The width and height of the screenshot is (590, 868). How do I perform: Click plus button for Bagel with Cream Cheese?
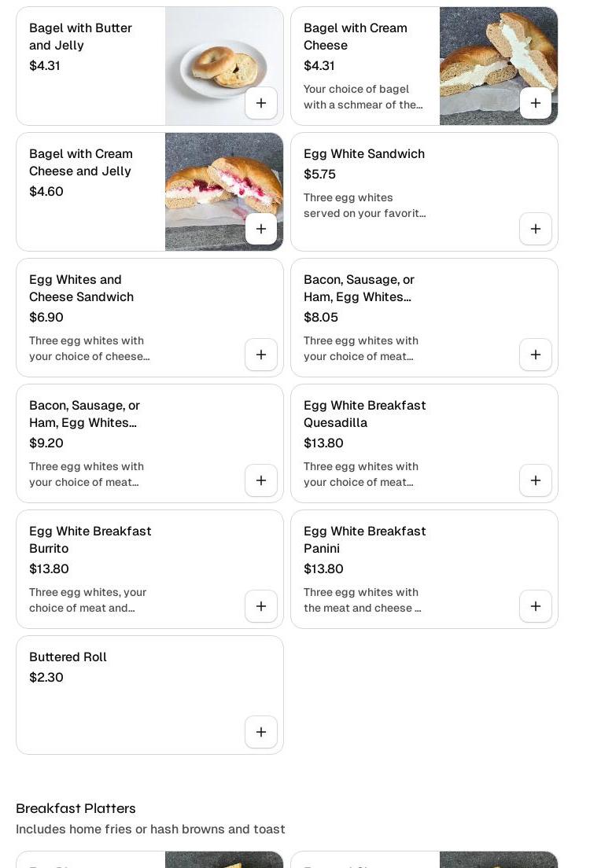point(536,103)
